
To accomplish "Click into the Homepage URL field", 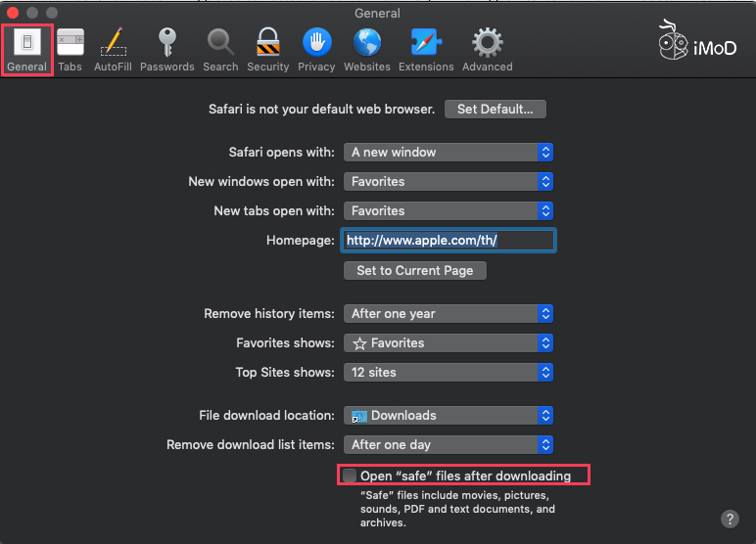I will click(449, 241).
